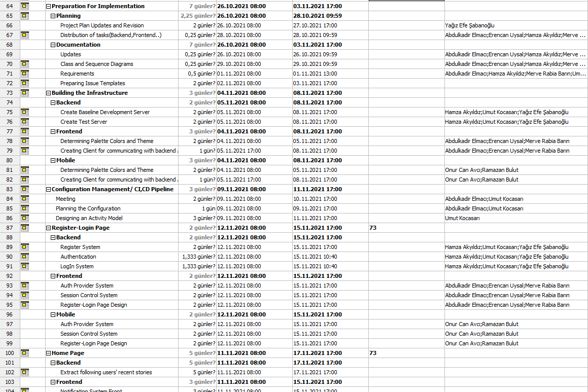Click start date 02.11.2021 08:00 of Preparing Issue Templates
This screenshot has height=392, width=588.
pos(239,83)
